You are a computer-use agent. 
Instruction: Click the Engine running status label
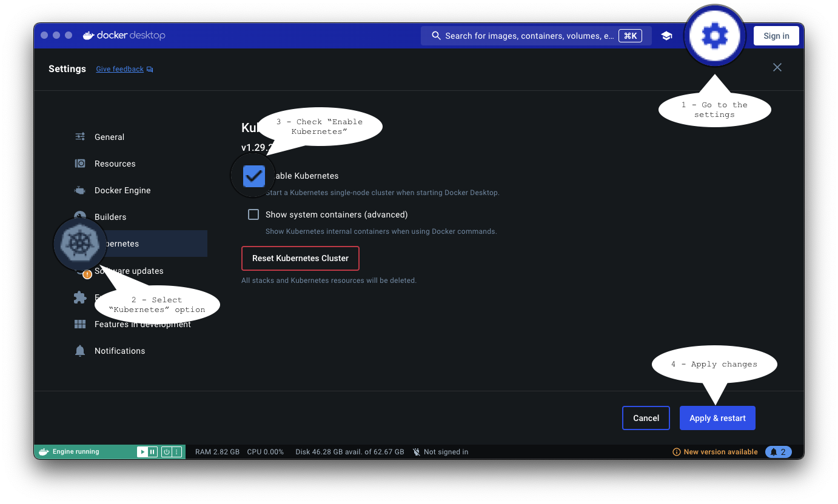coord(76,452)
